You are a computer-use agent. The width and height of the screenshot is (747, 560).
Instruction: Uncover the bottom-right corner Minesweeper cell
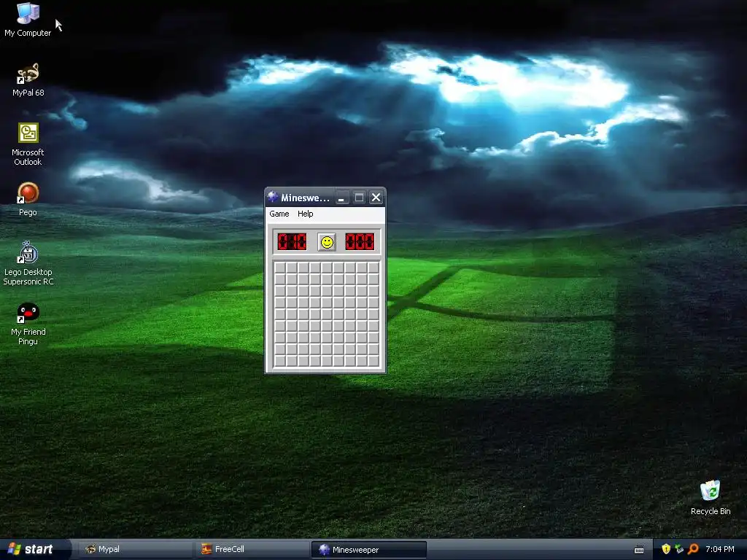tap(373, 361)
